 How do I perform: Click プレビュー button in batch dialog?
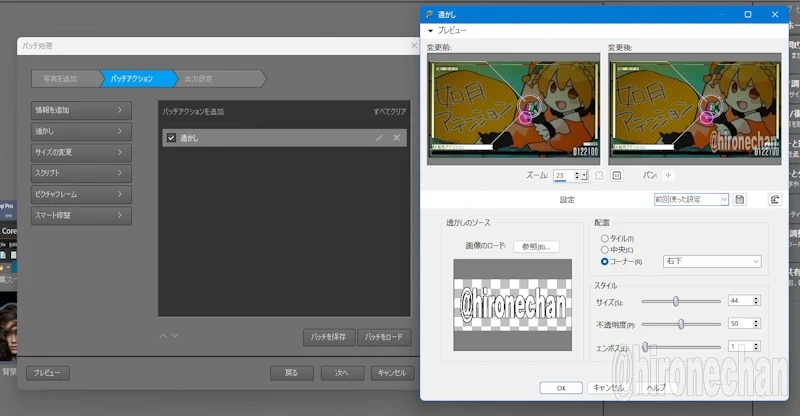click(47, 373)
